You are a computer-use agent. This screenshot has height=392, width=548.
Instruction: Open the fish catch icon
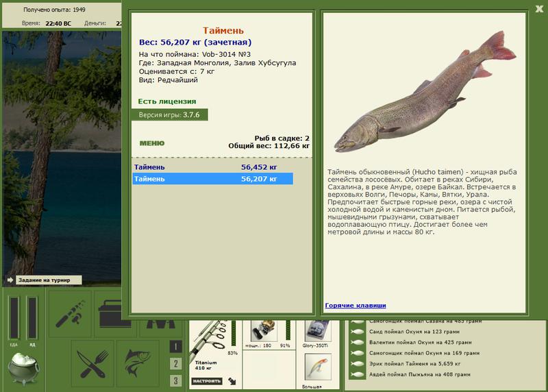(138, 364)
